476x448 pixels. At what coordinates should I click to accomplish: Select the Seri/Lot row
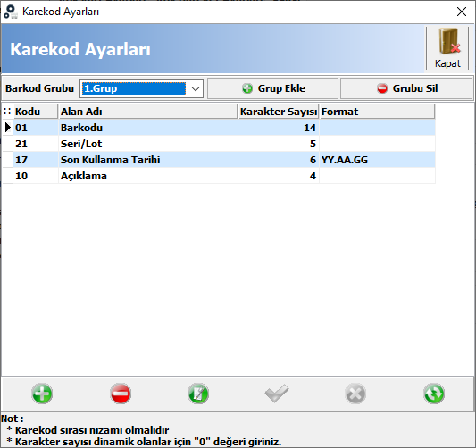[219, 144]
